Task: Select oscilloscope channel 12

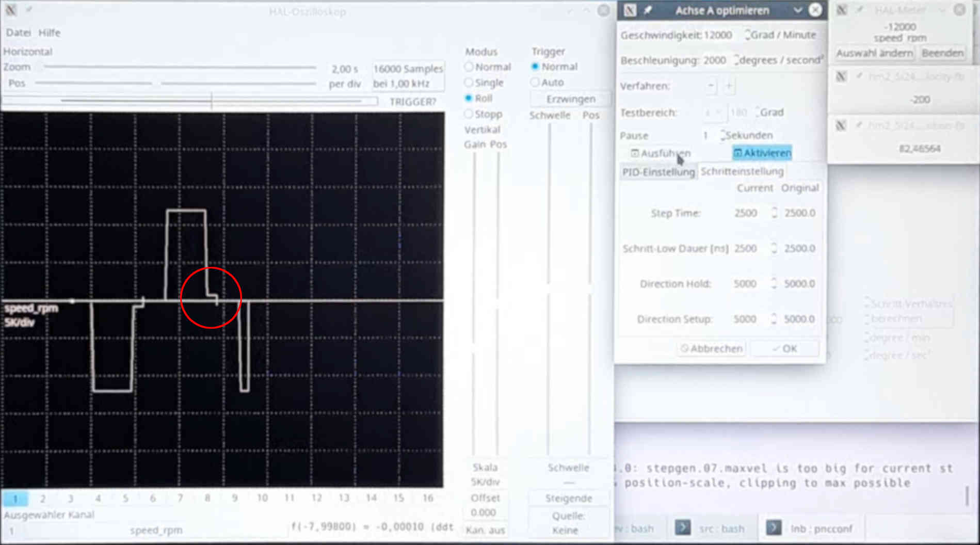Action: (x=316, y=498)
